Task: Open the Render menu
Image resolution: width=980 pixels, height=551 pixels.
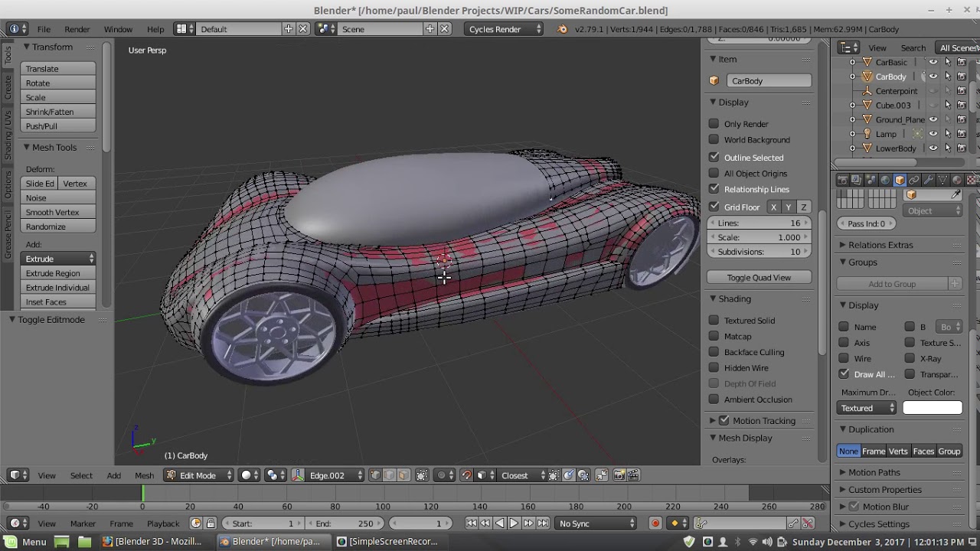Action: coord(77,29)
